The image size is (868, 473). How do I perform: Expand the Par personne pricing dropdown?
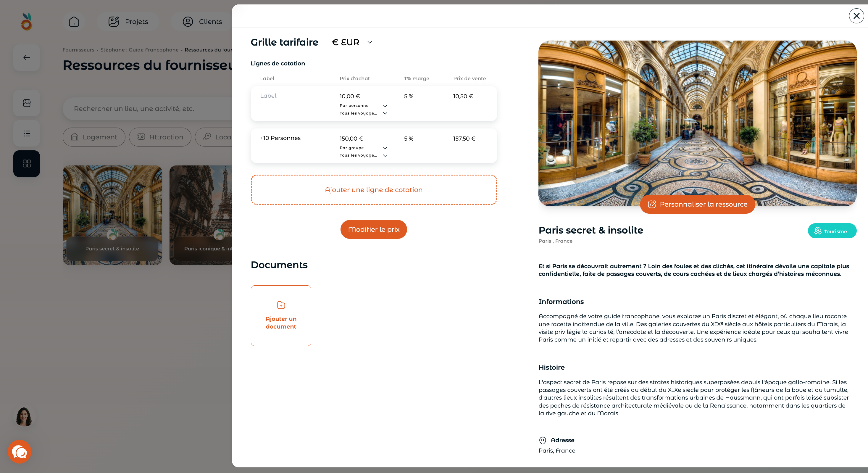(363, 106)
